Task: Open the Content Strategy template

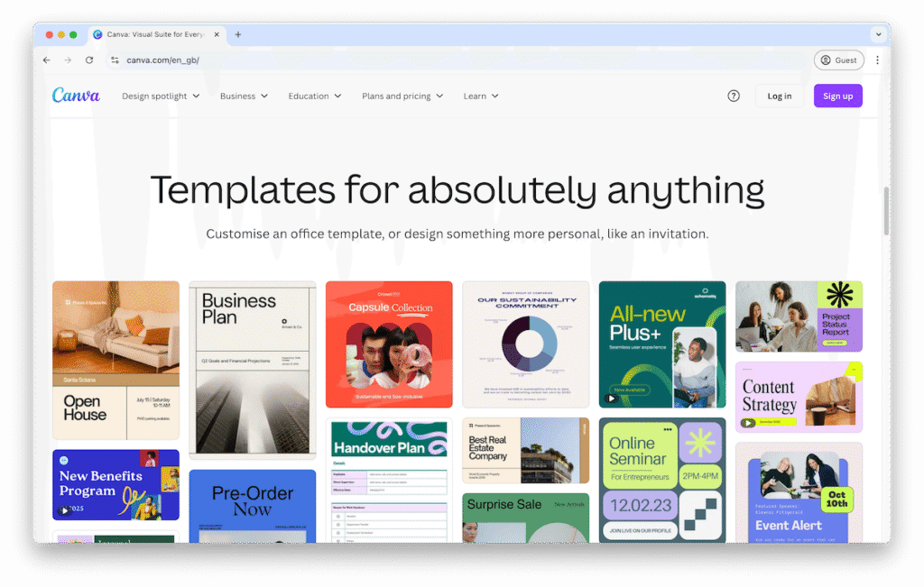Action: pos(799,398)
